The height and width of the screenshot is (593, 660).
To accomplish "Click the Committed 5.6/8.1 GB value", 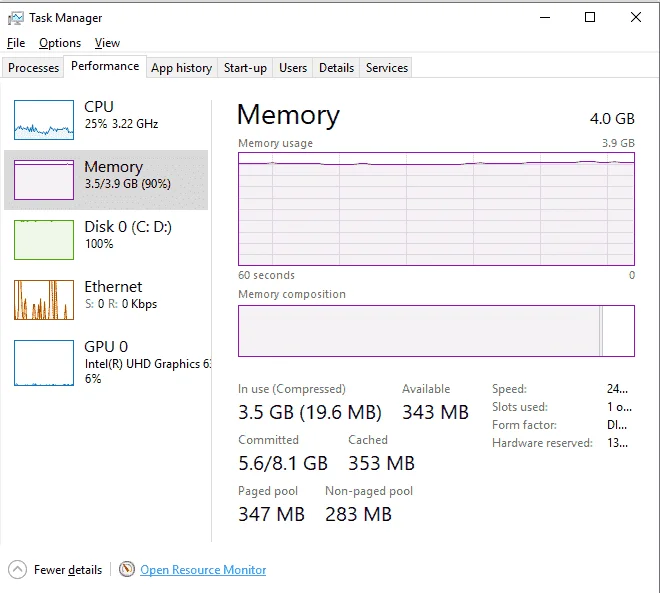I will tap(283, 463).
